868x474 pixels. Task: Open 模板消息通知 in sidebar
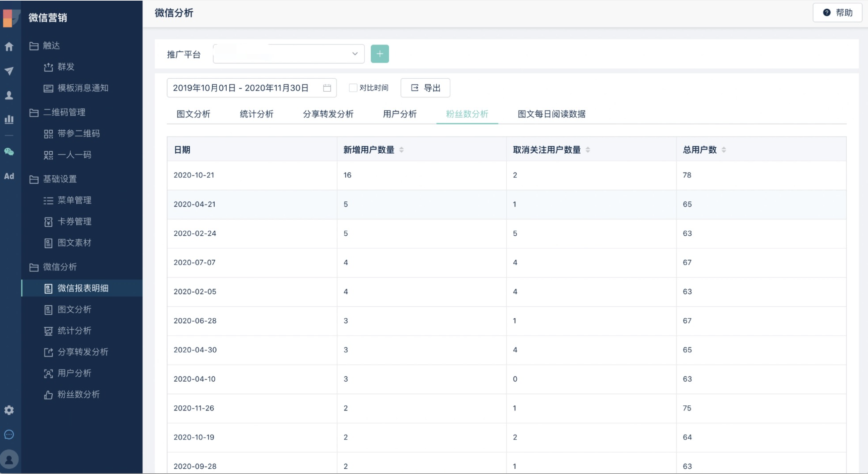82,88
